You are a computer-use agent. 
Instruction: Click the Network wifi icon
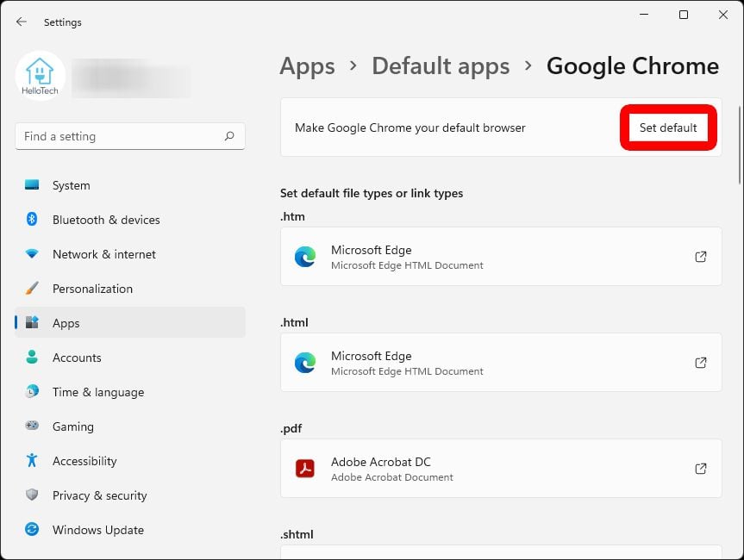(32, 253)
